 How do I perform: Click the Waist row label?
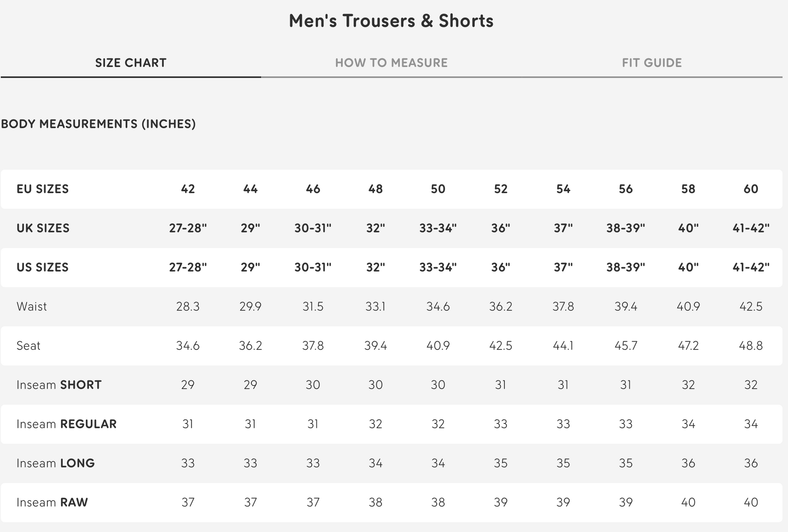(32, 307)
